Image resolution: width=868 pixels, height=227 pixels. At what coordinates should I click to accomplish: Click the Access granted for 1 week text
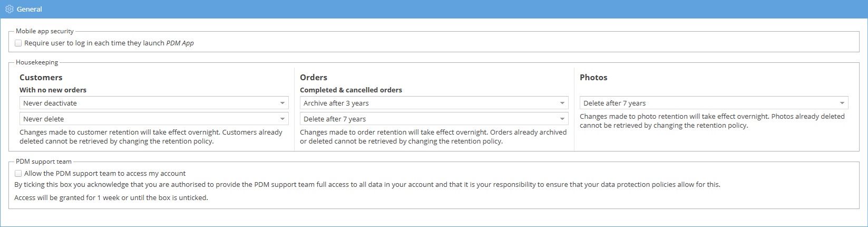coord(111,198)
